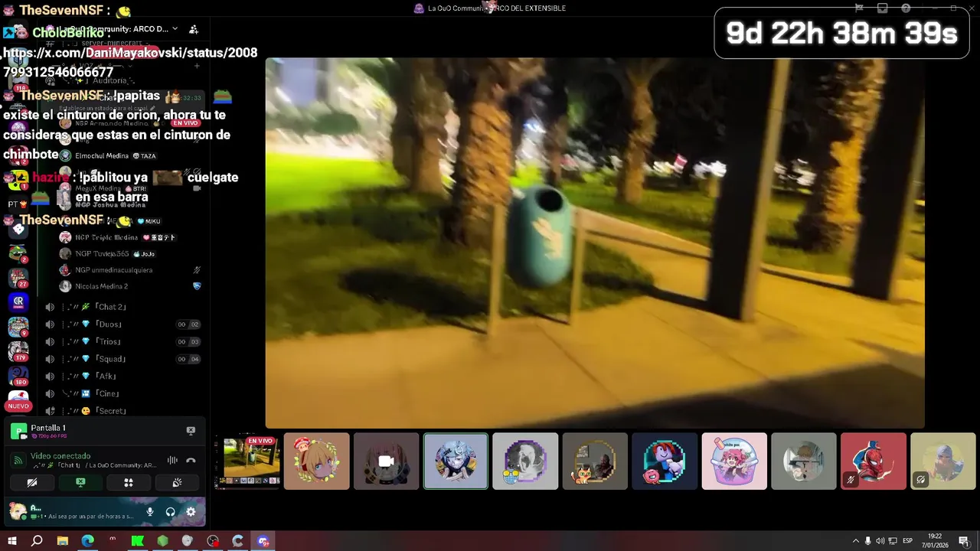Screen dimensions: 980x551
Task: Open the server name dropdown chevron
Action: pyautogui.click(x=175, y=29)
